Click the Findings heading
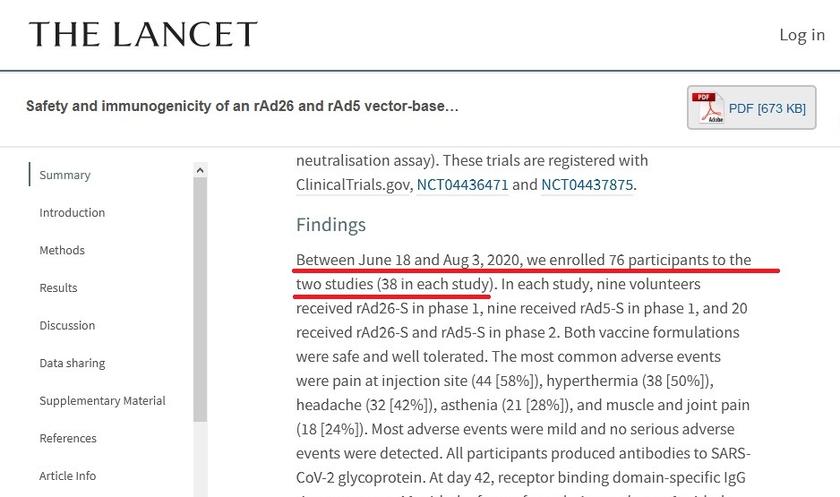Image resolution: width=840 pixels, height=497 pixels. pos(331,224)
